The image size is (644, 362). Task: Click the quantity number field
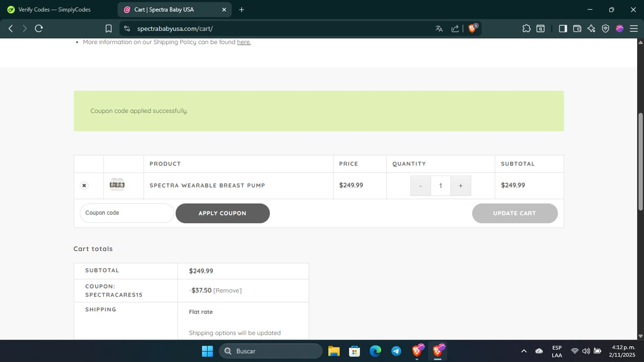click(440, 186)
